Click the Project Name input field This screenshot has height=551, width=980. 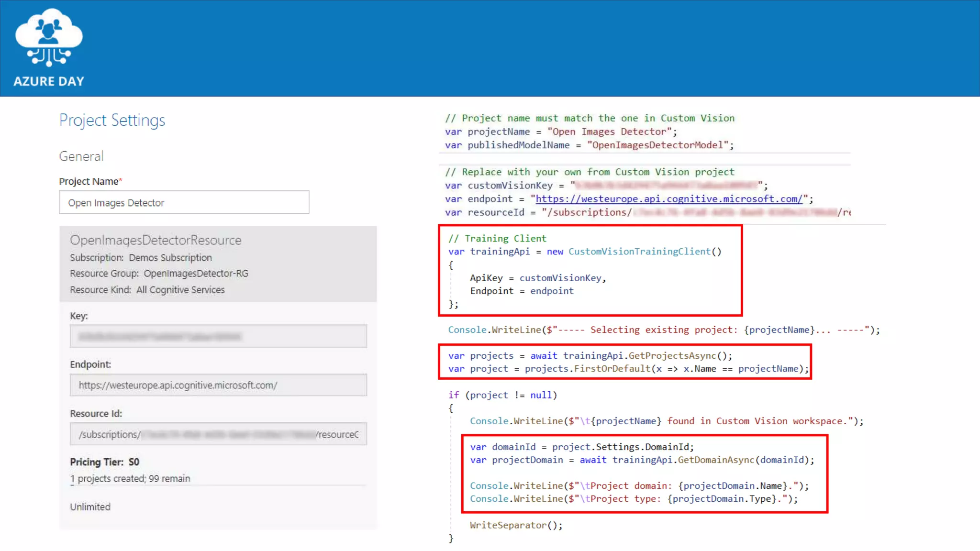pyautogui.click(x=184, y=202)
